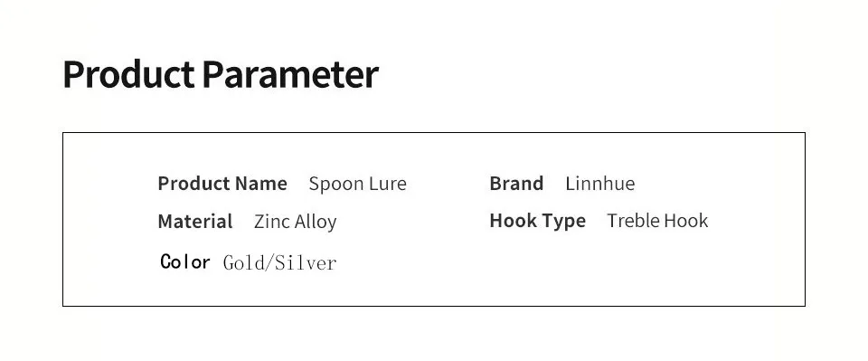This screenshot has height=361, width=868.
Task: Click the Material label
Action: click(x=195, y=222)
